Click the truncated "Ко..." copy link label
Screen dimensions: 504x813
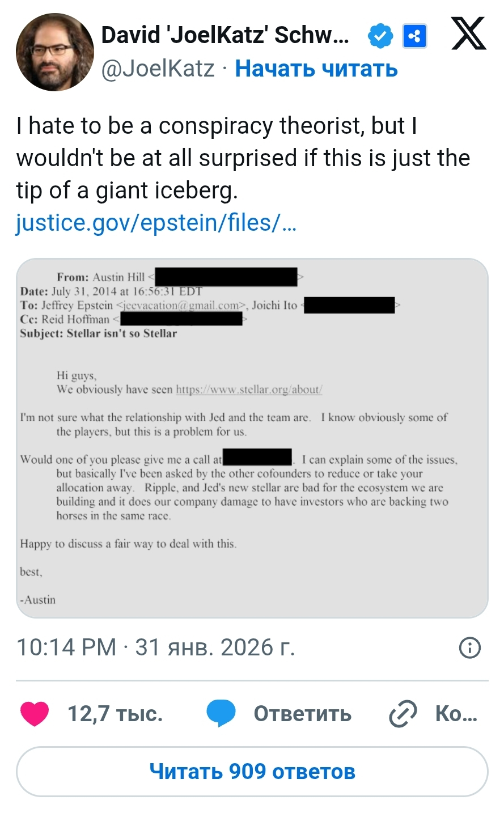(456, 713)
